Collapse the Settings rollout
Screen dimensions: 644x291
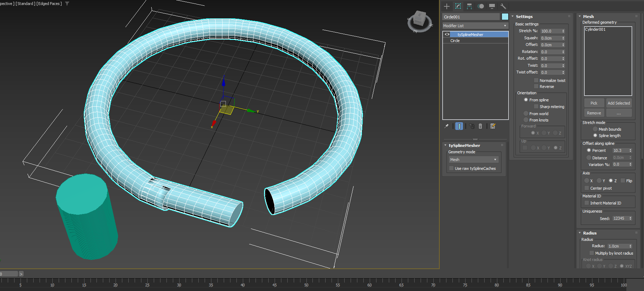513,16
